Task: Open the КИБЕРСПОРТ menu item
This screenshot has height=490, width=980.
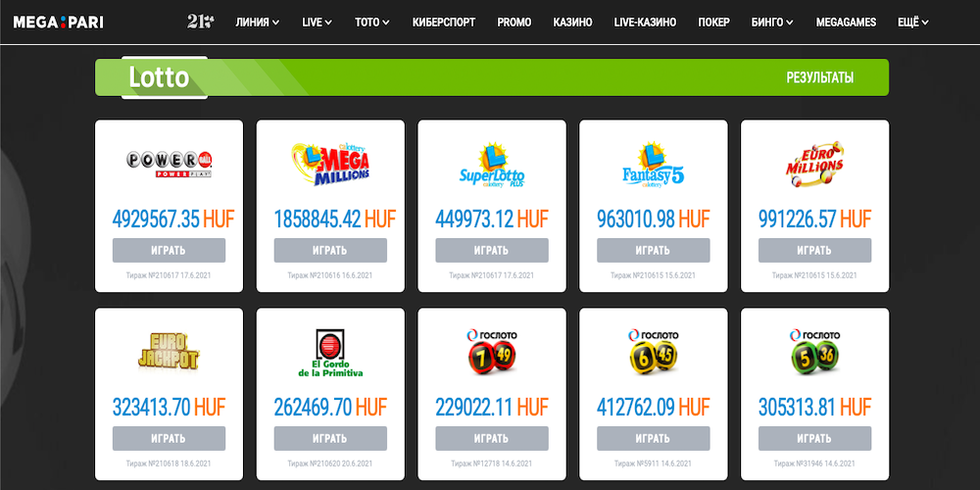Action: coord(445,22)
